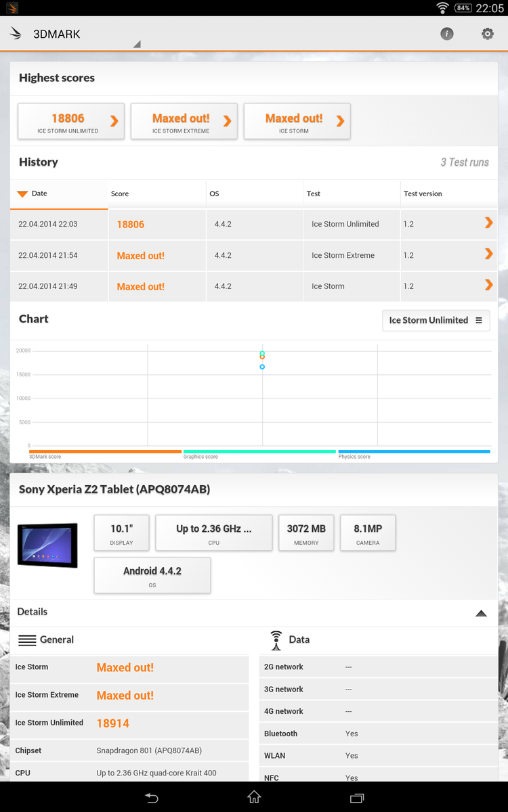The height and width of the screenshot is (812, 508).
Task: Click Snapdragon 801 (APQ8074AB) chipset value
Action: point(149,750)
